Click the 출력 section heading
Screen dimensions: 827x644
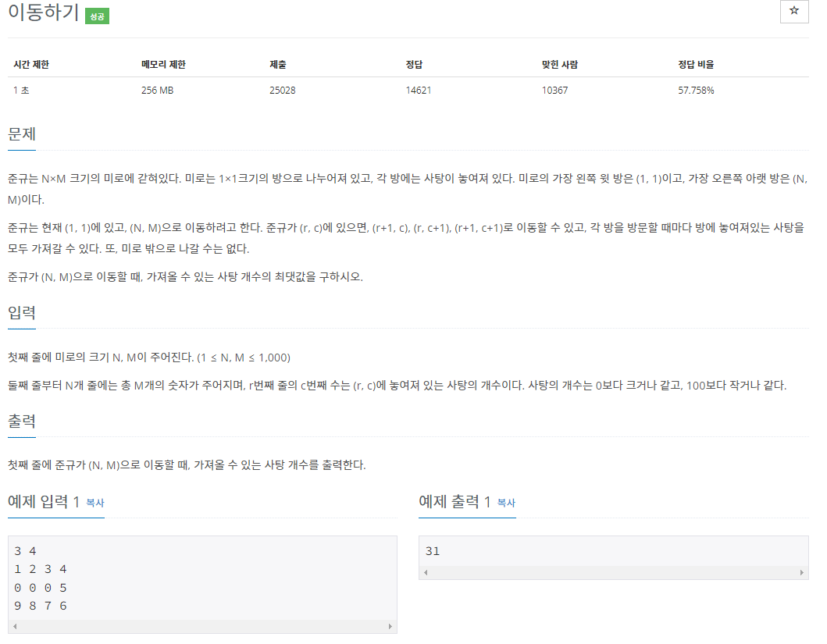[x=22, y=421]
